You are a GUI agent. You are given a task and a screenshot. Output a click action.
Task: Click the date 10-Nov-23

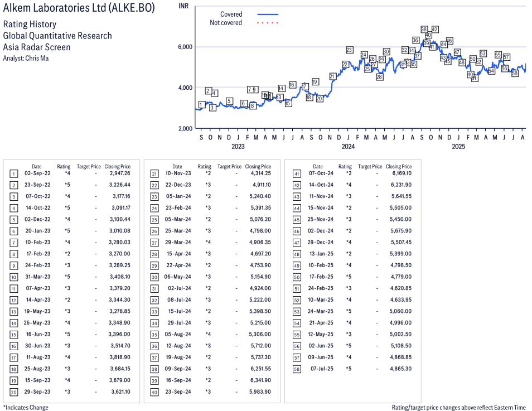point(178,173)
